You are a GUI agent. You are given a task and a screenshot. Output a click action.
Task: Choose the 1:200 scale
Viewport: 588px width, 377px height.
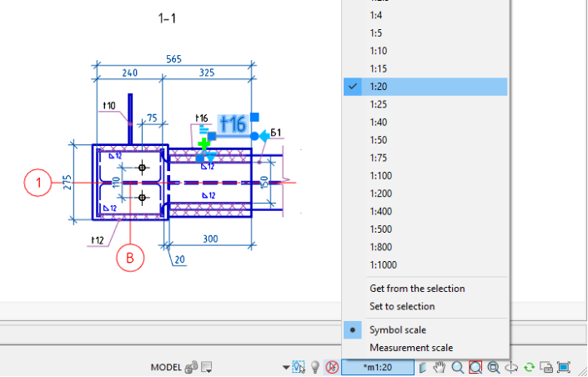coord(425,194)
